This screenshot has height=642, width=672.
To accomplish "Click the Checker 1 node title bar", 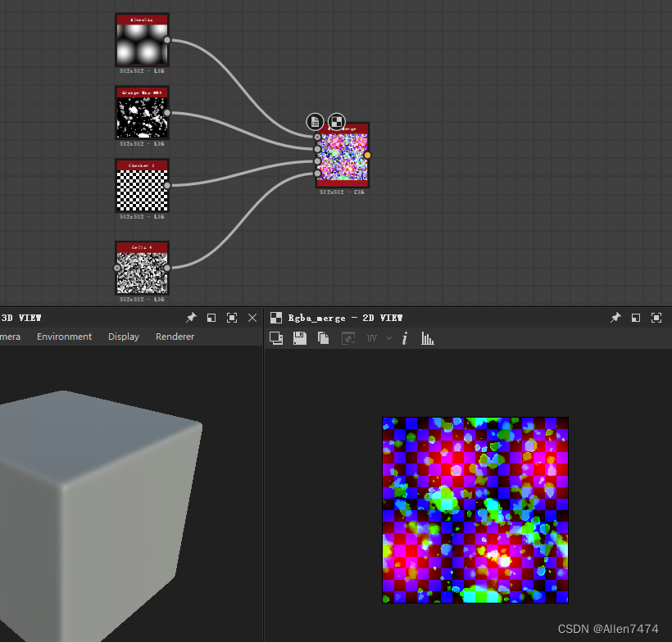I will pyautogui.click(x=143, y=165).
